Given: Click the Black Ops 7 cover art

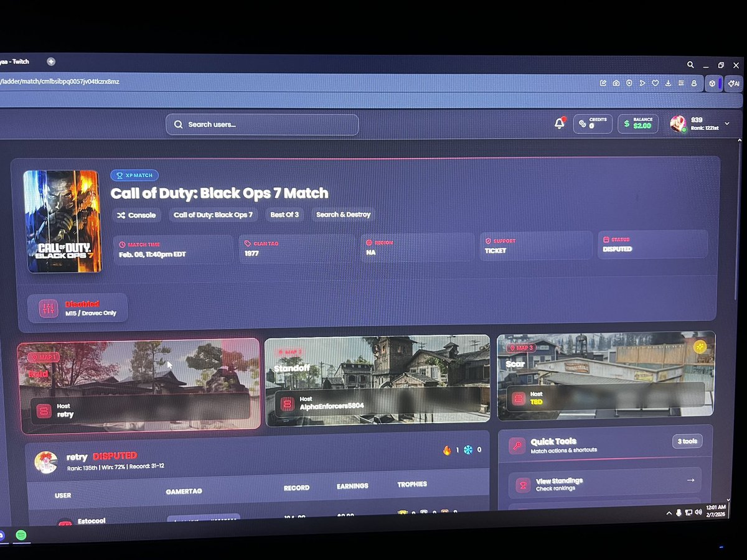Looking at the screenshot, I should pos(62,222).
